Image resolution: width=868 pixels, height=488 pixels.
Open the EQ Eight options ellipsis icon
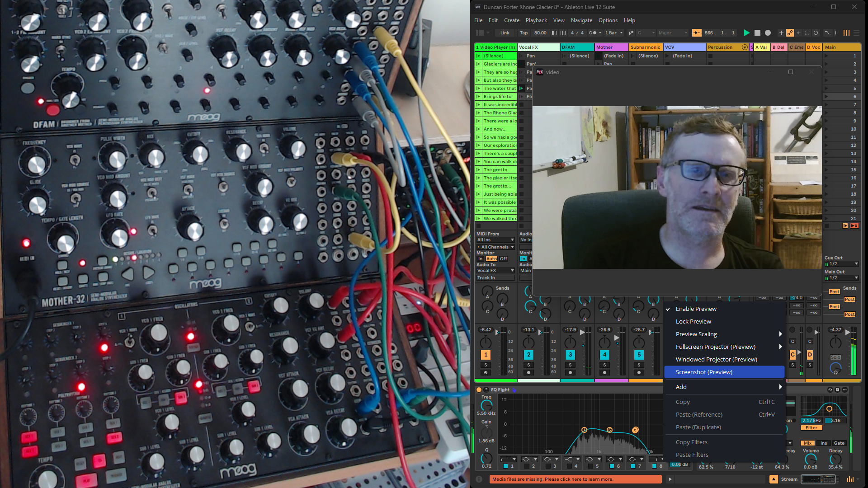point(844,389)
